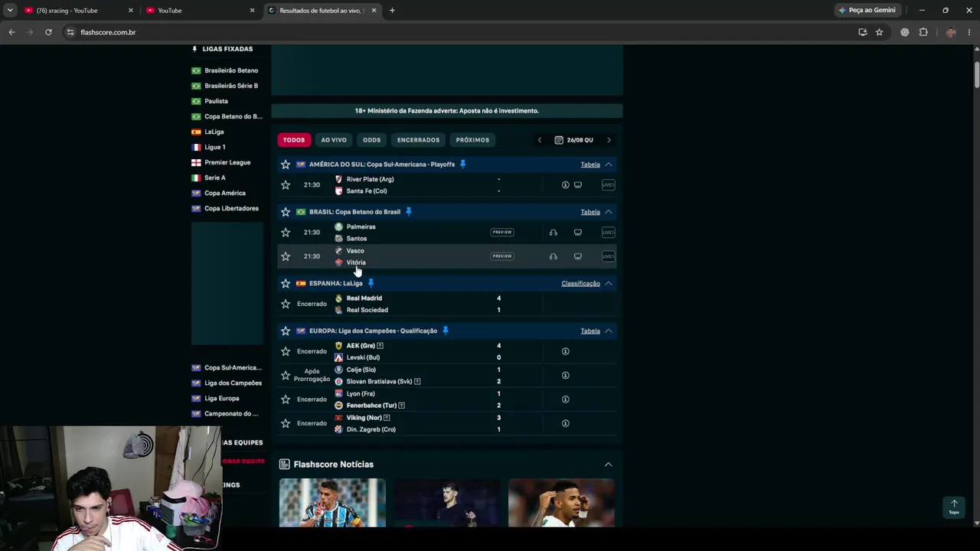Open PREVIEW for Palmeiras vs Santos
The height and width of the screenshot is (551, 980).
(x=502, y=233)
